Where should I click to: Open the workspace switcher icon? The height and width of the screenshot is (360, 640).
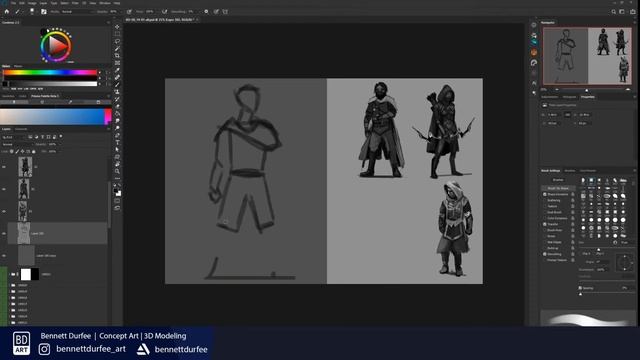pos(622,12)
